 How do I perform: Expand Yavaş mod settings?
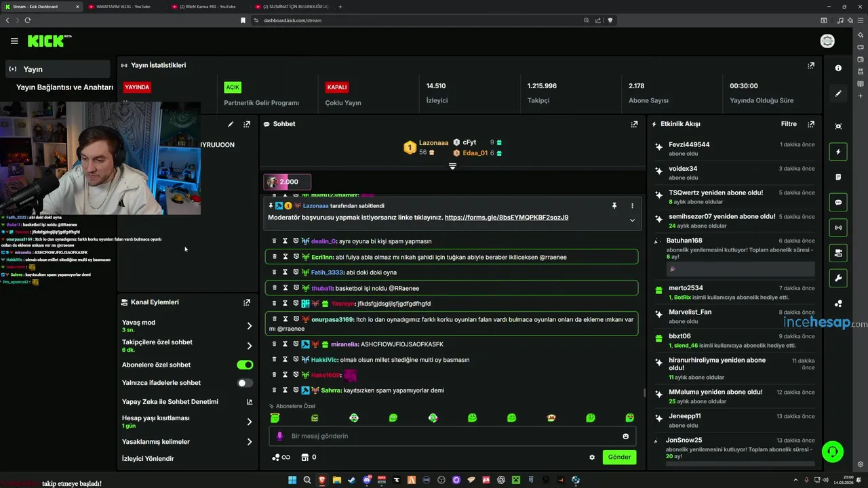[249, 326]
